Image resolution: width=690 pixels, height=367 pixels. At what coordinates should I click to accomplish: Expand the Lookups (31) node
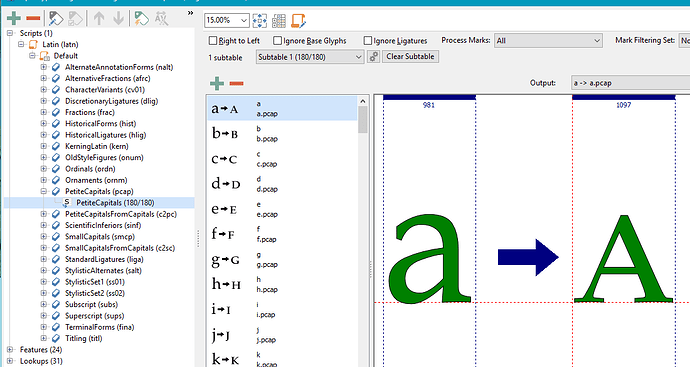click(x=10, y=361)
